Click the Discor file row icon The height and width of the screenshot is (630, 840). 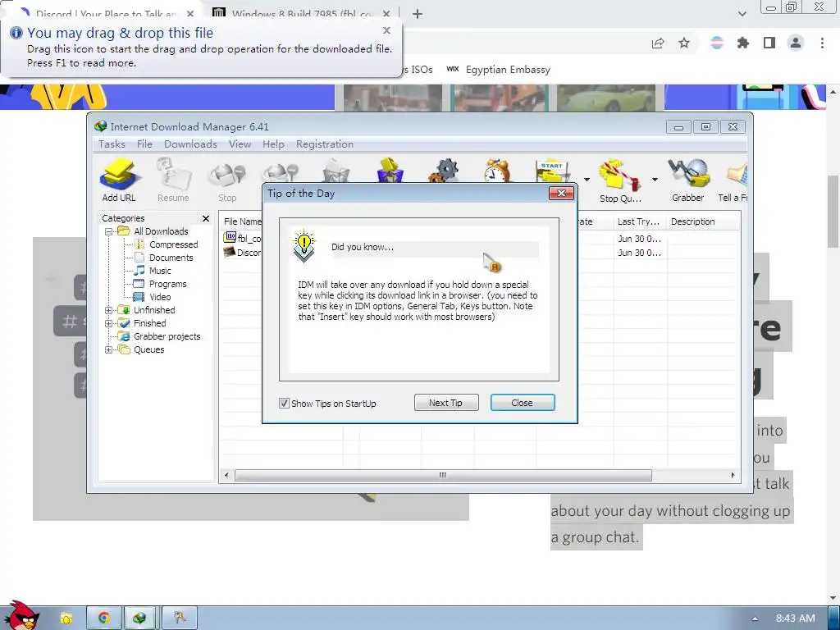(230, 252)
